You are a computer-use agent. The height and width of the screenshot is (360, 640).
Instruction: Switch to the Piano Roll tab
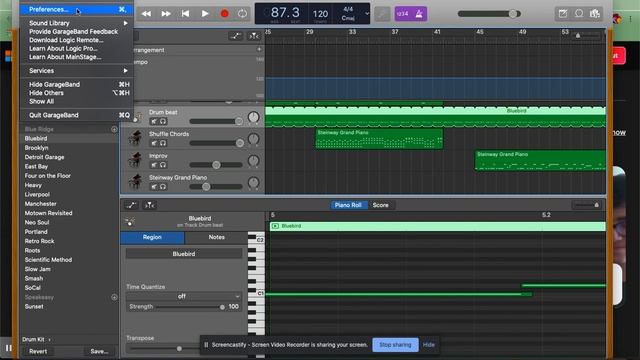348,205
